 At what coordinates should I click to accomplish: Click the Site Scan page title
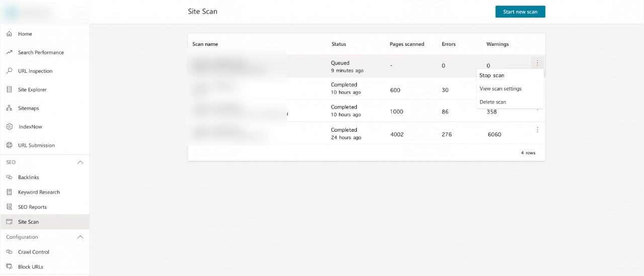point(203,11)
